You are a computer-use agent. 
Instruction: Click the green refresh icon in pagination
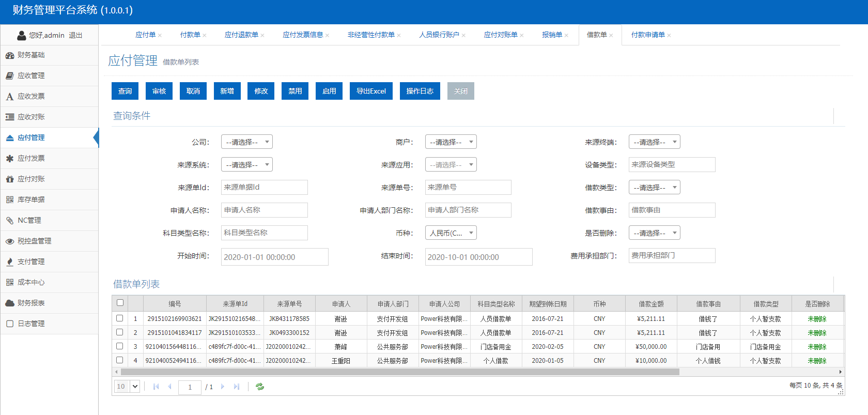click(x=260, y=387)
